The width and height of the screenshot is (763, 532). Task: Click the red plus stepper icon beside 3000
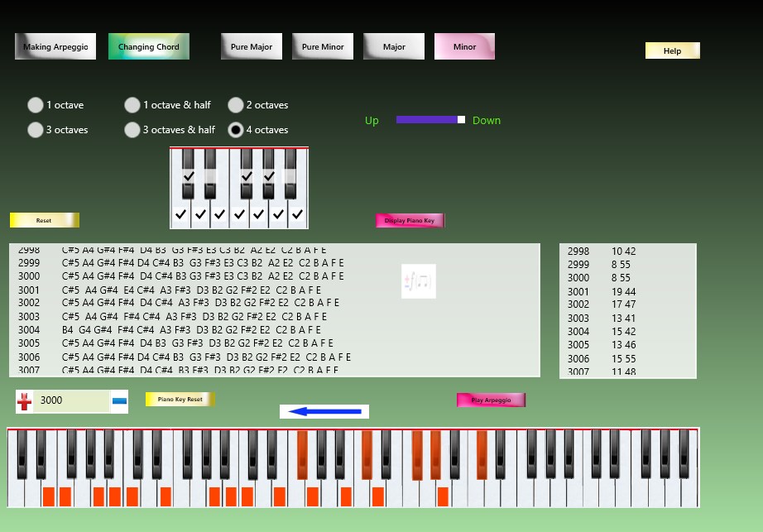point(23,400)
